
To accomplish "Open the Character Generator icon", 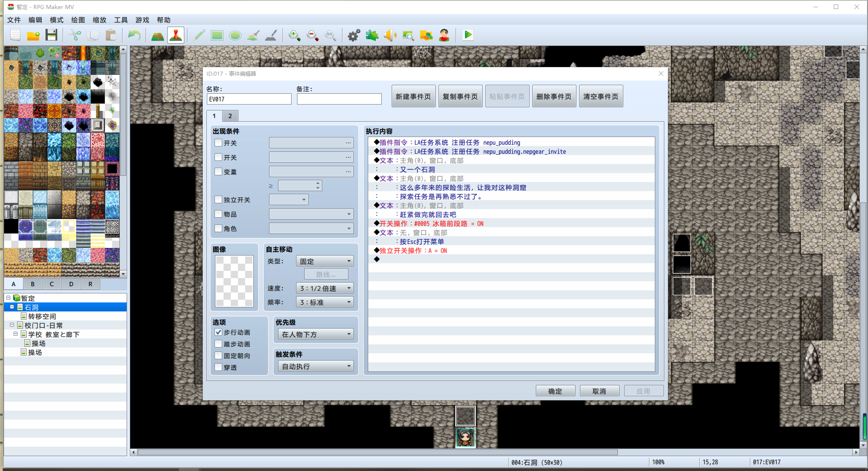I will (x=444, y=35).
